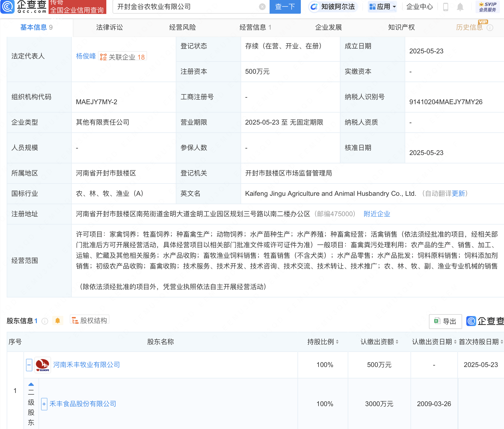504x429 pixels.
Task: Open the mobile app phone icon
Action: coord(446,7)
